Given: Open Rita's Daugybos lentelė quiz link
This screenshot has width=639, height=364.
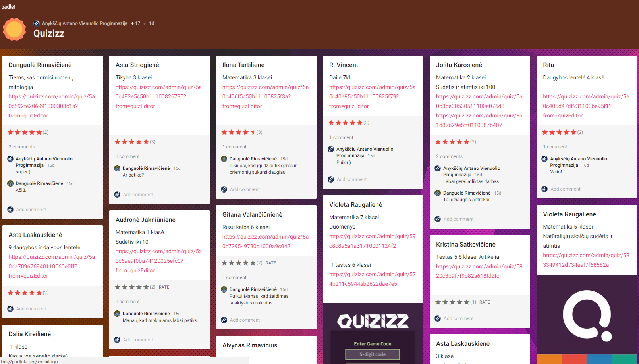Looking at the screenshot, I should [x=586, y=106].
